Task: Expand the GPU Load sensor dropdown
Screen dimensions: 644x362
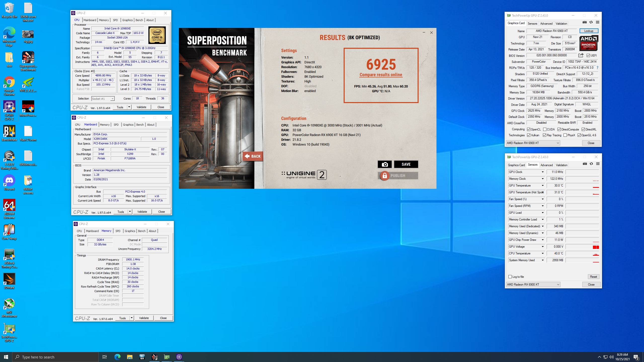Action: coord(543,213)
